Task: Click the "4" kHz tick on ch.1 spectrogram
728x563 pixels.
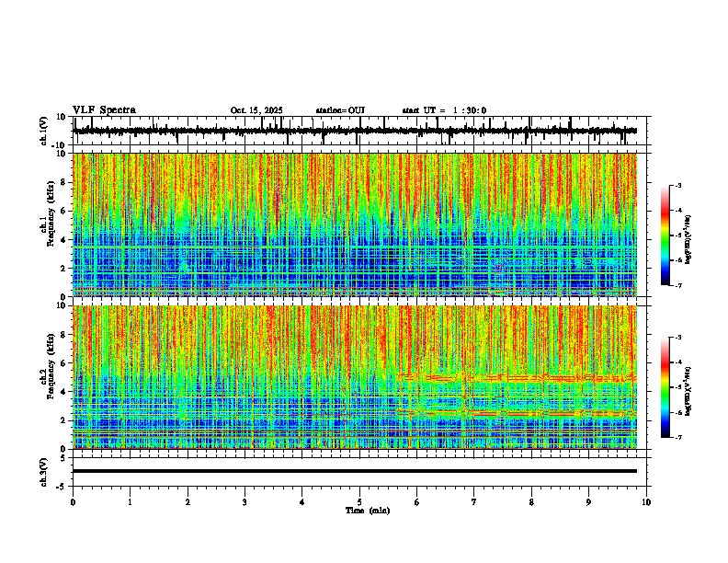Action: (x=63, y=239)
